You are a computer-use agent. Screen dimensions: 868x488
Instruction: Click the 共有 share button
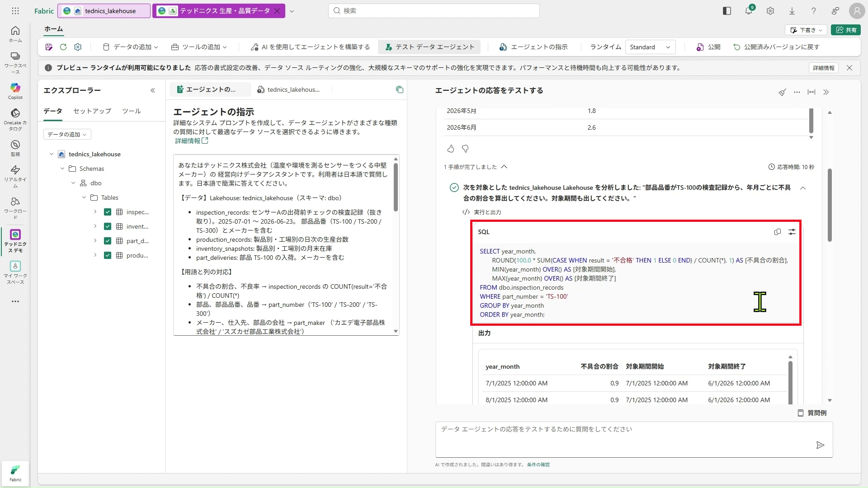coord(845,30)
